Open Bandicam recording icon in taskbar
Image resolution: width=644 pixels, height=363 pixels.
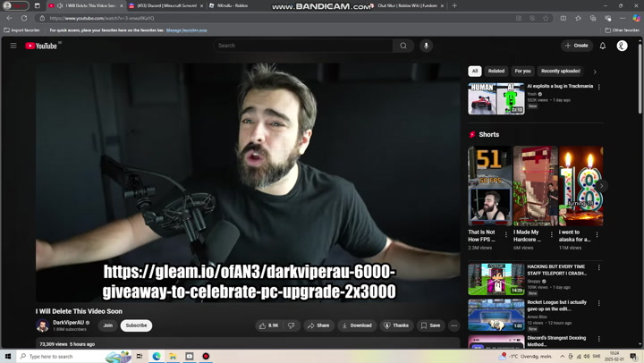pos(206,356)
